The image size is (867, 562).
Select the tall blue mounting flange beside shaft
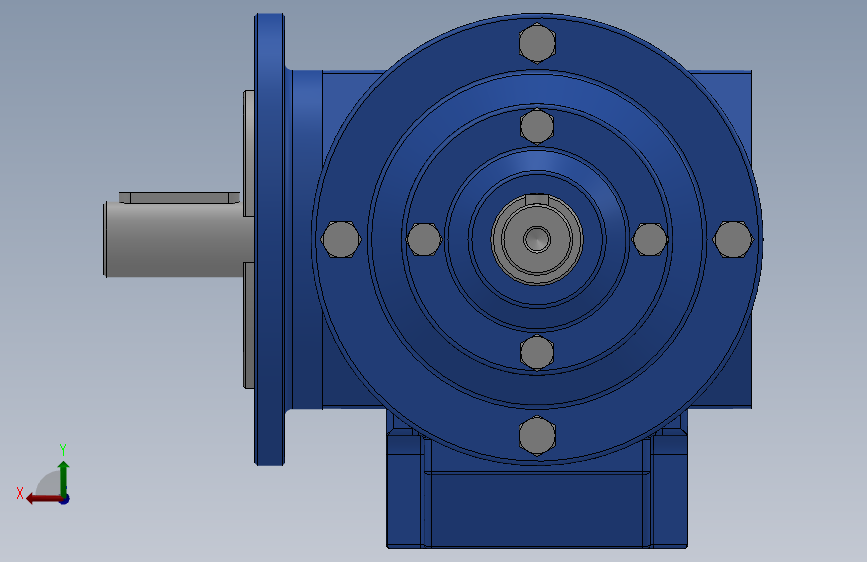pos(269,239)
